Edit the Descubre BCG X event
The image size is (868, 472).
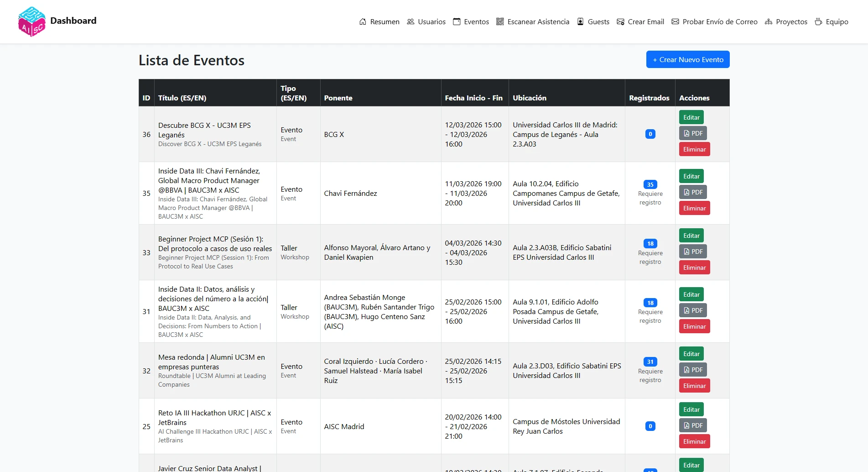coord(691,117)
